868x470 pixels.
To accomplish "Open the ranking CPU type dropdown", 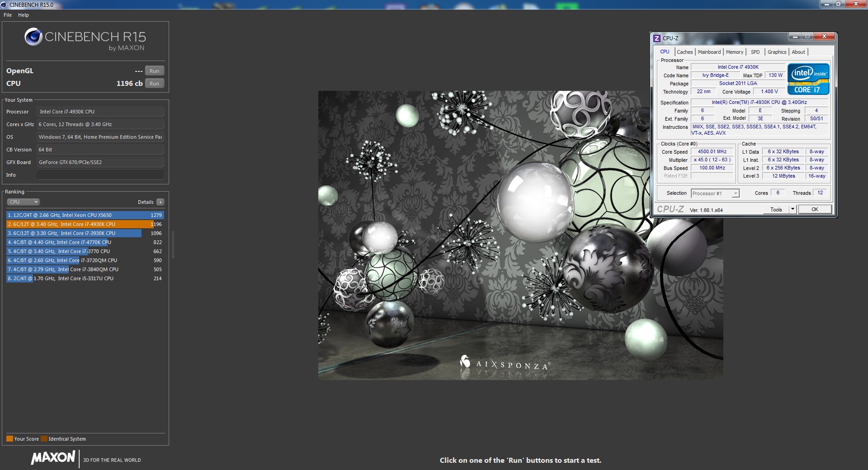I will [x=24, y=202].
